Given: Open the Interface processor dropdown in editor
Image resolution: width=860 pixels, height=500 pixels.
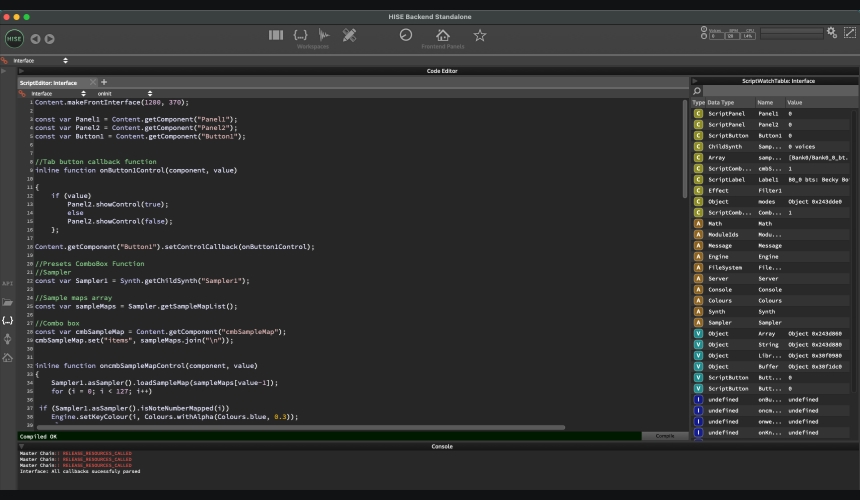Looking at the screenshot, I should coord(48,93).
